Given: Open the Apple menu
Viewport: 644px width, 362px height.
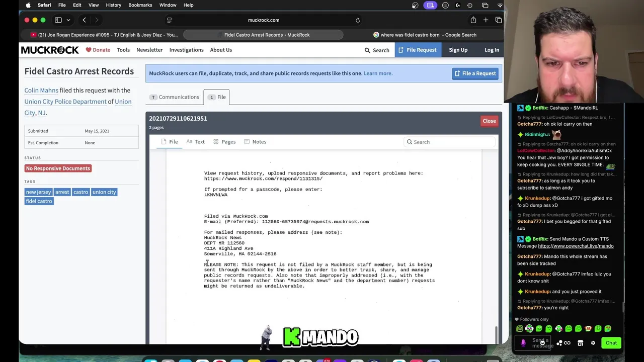Looking at the screenshot, I should pos(28,5).
